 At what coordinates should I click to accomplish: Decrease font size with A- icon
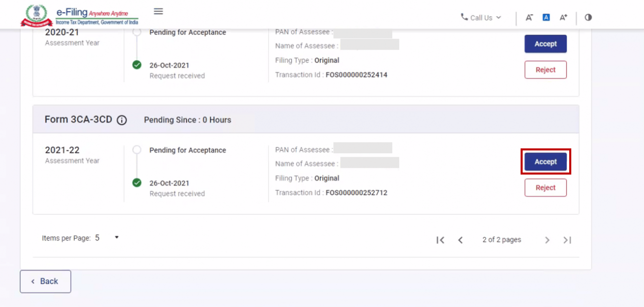529,17
